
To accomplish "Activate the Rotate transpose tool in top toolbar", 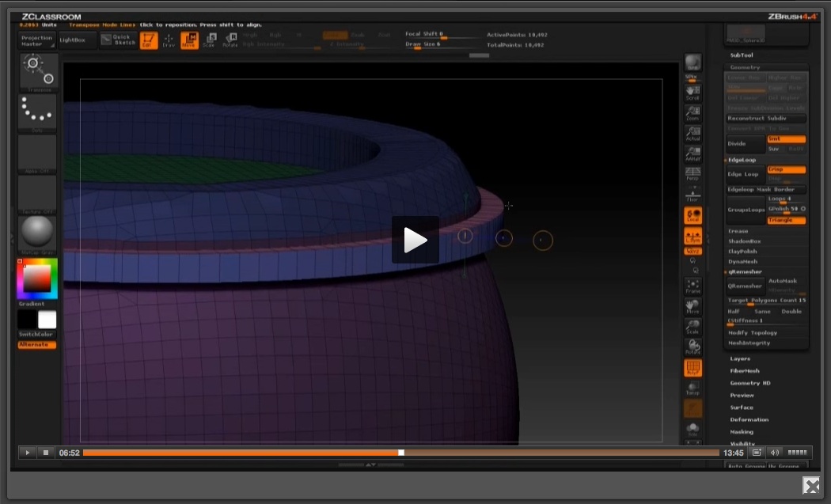I will [230, 40].
